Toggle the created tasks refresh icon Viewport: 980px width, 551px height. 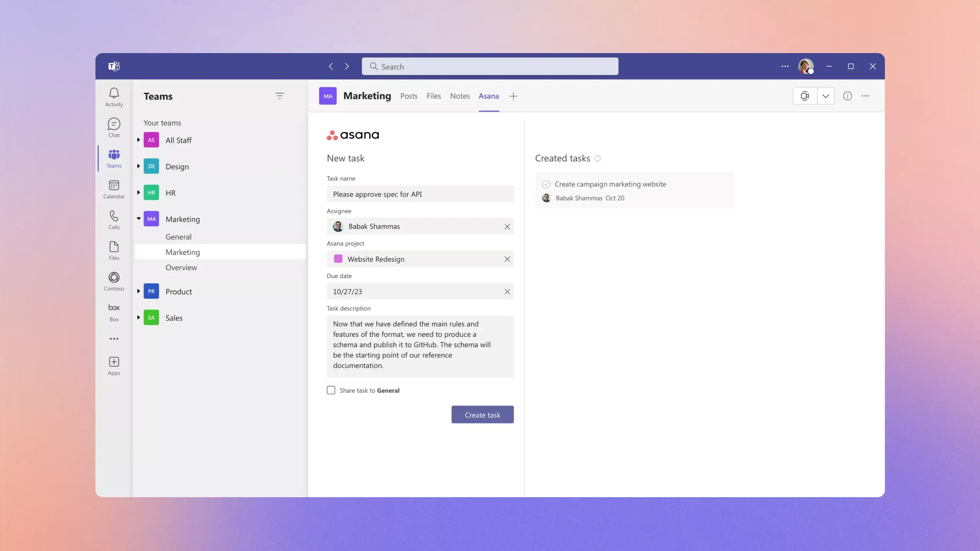tap(598, 158)
